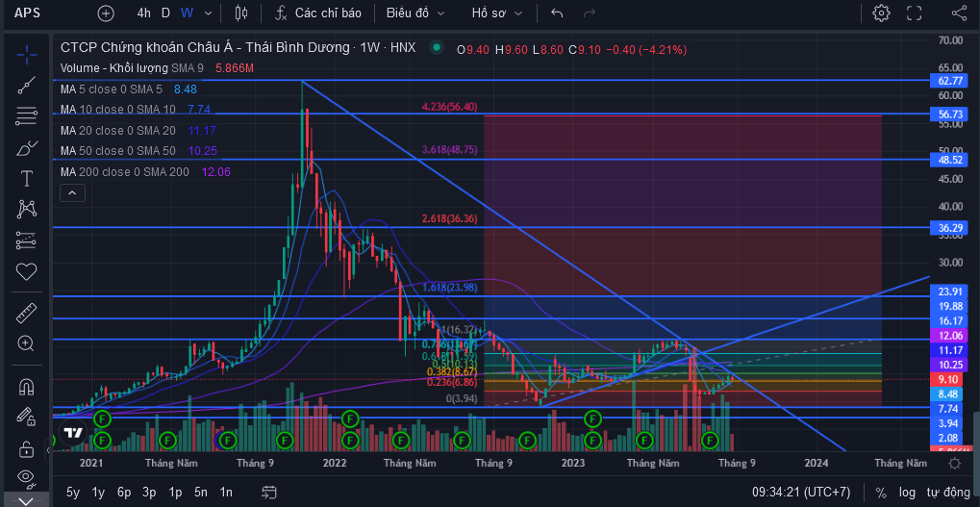The width and height of the screenshot is (980, 507).
Task: Open the chart patterns tool
Action: [26, 209]
